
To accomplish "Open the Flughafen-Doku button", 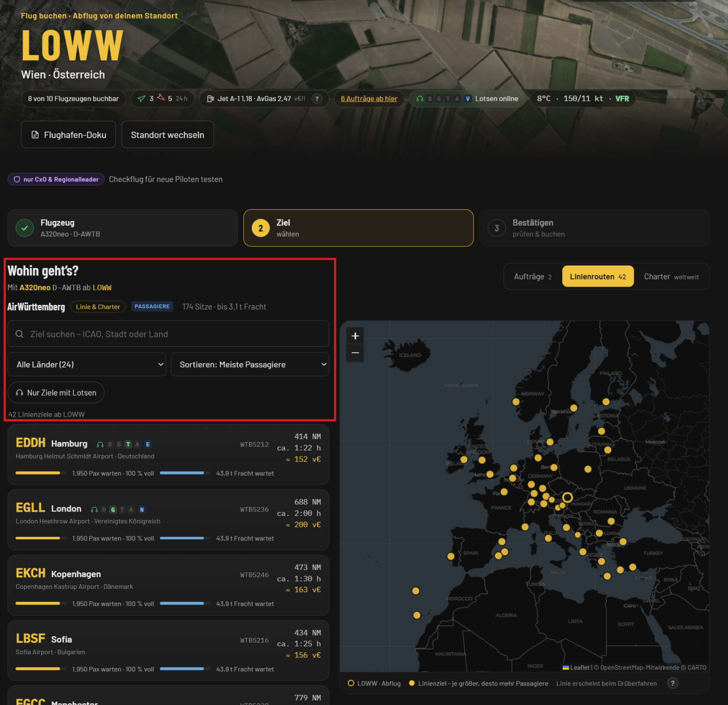I will pyautogui.click(x=68, y=135).
